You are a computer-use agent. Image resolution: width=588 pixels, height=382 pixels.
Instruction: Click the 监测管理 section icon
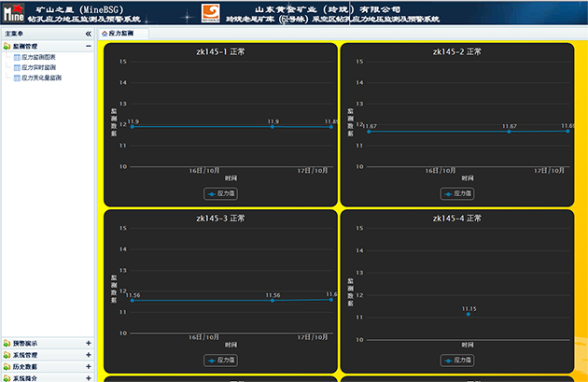click(7, 45)
